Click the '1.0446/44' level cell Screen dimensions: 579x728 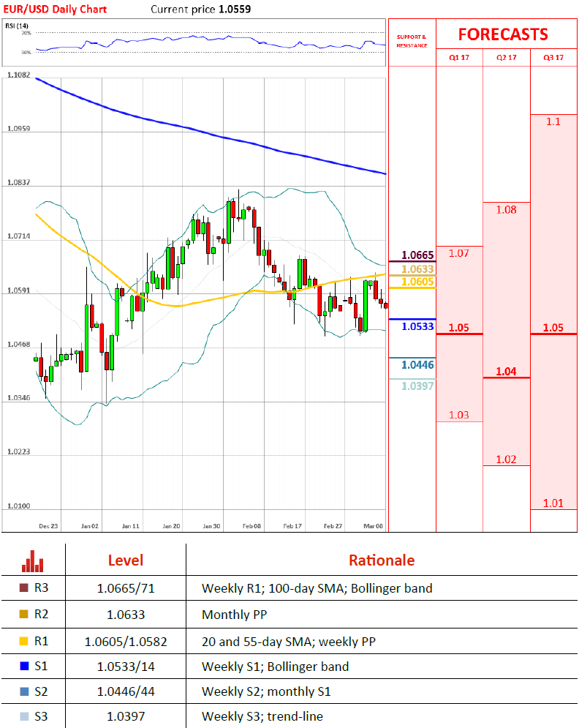pos(126,692)
